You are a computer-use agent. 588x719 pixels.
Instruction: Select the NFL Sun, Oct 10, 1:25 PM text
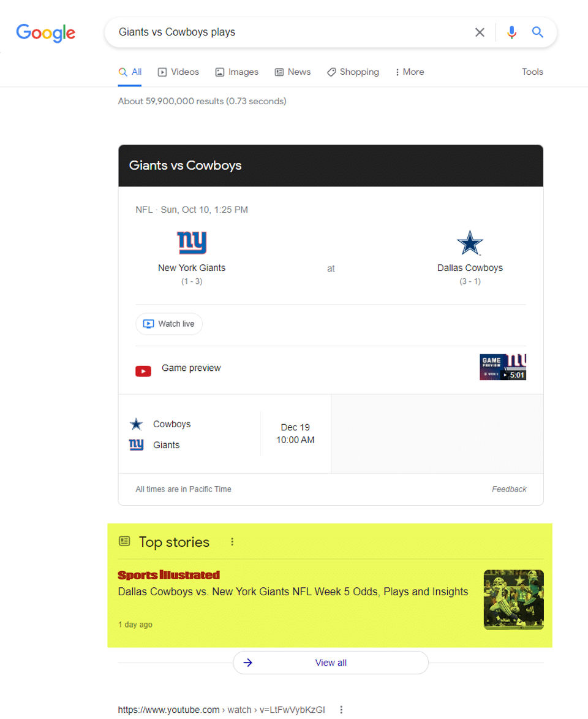point(192,210)
